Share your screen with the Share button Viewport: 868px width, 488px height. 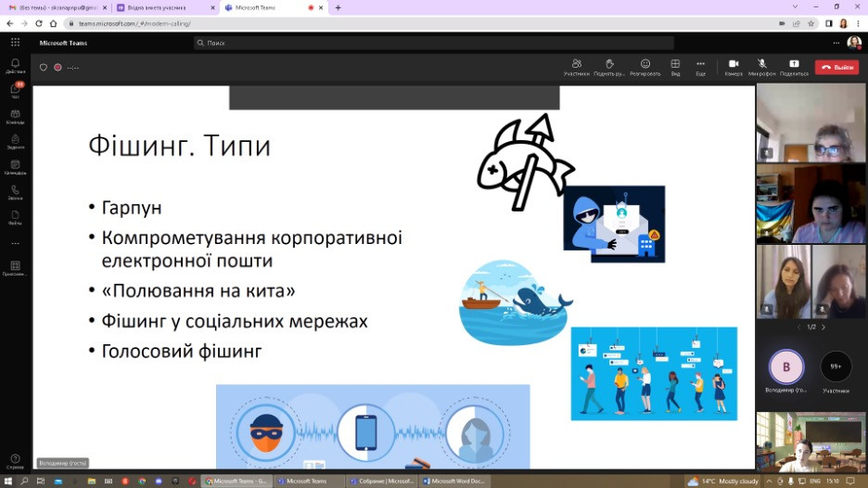coord(794,67)
